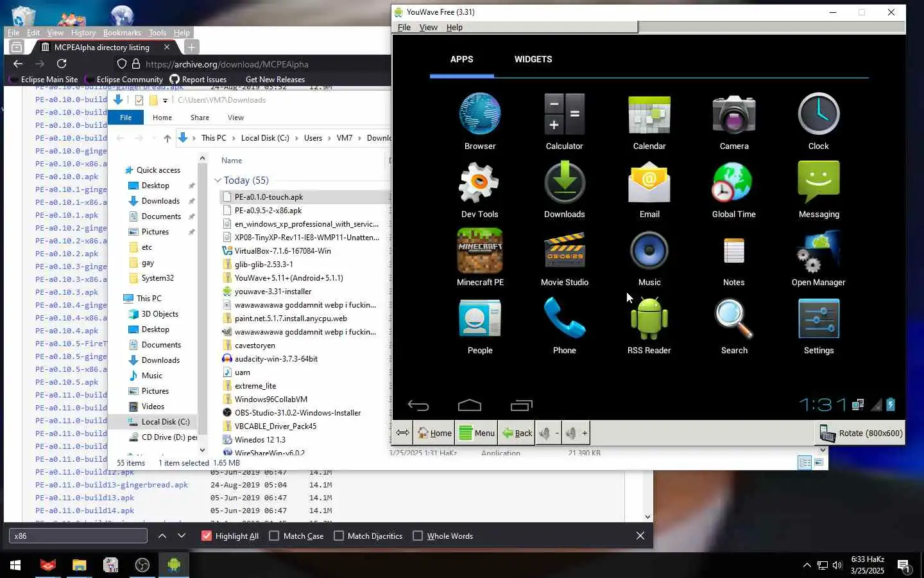Screen dimensions: 924x578
Task: Reload the page in Firefox
Action: click(62, 64)
